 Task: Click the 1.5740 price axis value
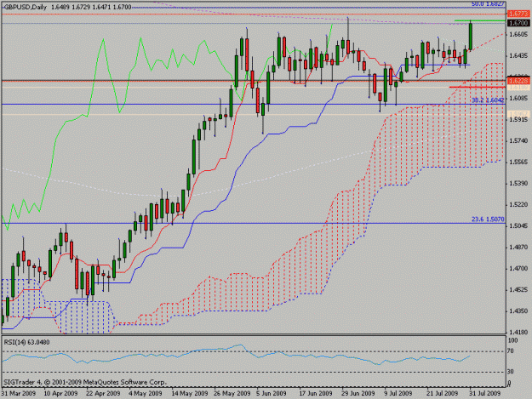518,140
